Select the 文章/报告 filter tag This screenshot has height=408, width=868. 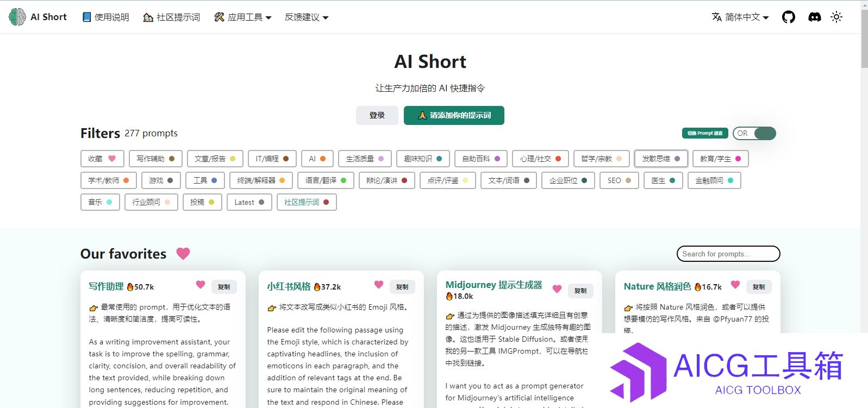[x=215, y=159]
